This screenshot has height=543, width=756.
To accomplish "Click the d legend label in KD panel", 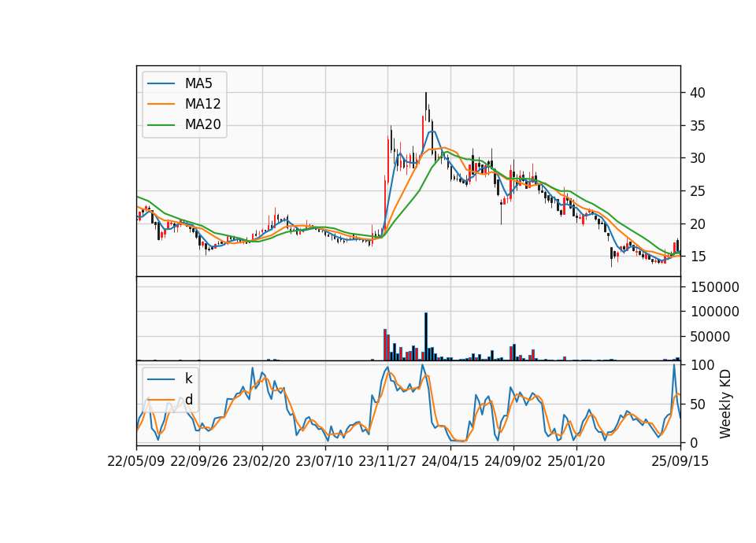I will 188,400.
